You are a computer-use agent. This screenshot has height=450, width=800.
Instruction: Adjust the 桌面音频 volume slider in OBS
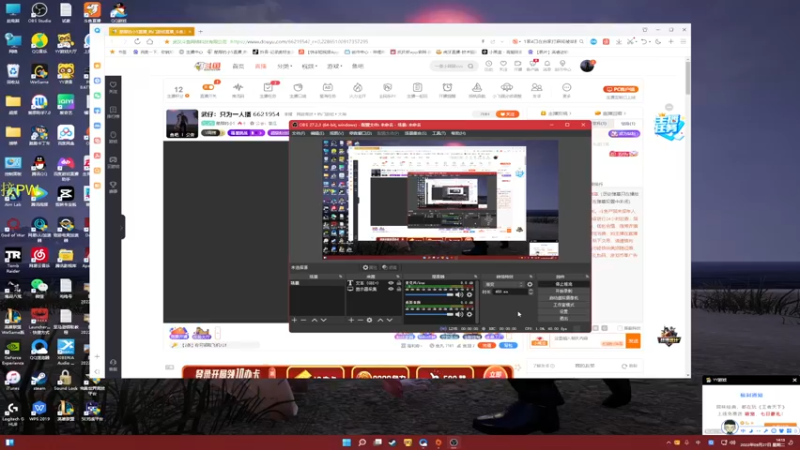pos(429,314)
